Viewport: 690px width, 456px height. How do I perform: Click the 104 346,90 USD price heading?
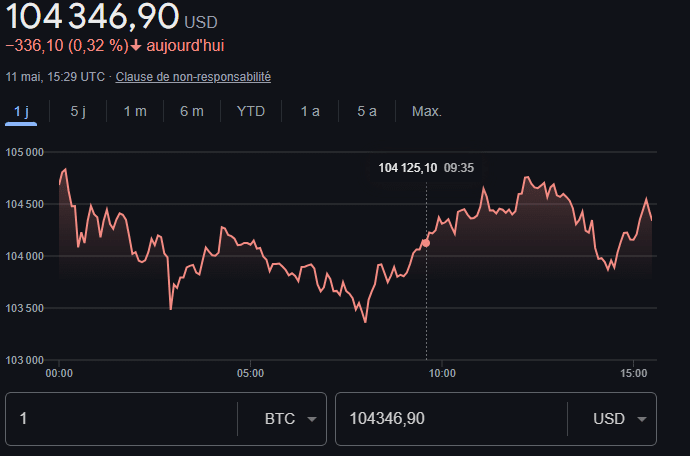tap(111, 17)
